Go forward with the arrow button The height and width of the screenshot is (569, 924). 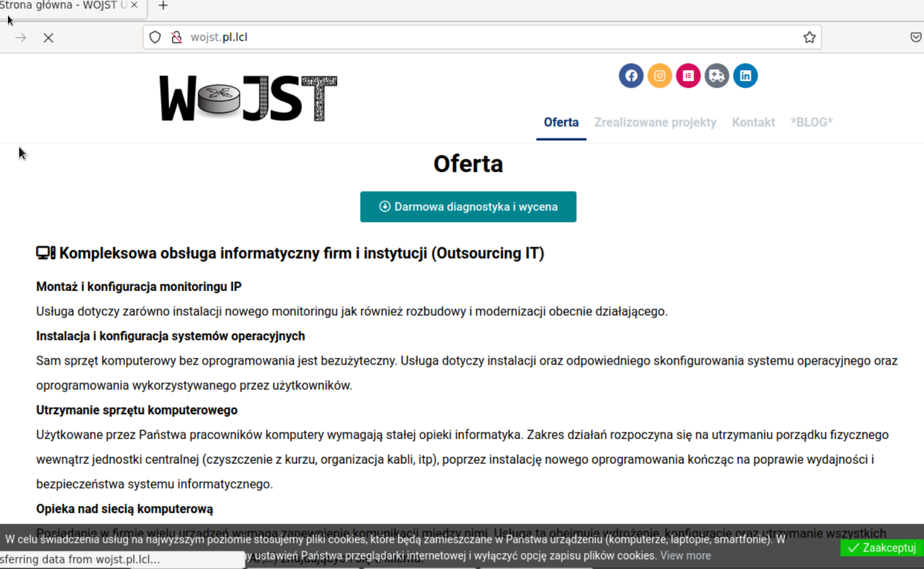(21, 38)
